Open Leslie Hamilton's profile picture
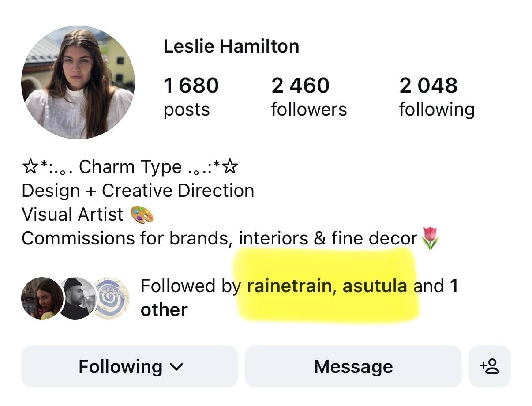 pyautogui.click(x=78, y=83)
